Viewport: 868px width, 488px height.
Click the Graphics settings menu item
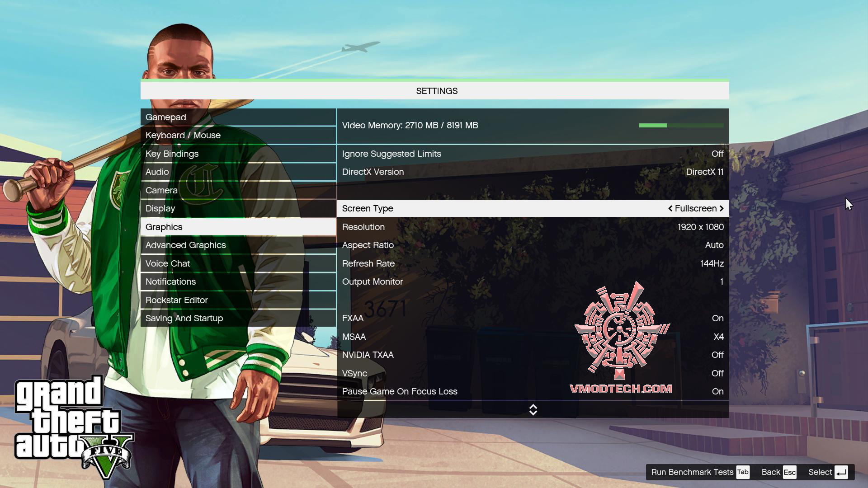164,226
